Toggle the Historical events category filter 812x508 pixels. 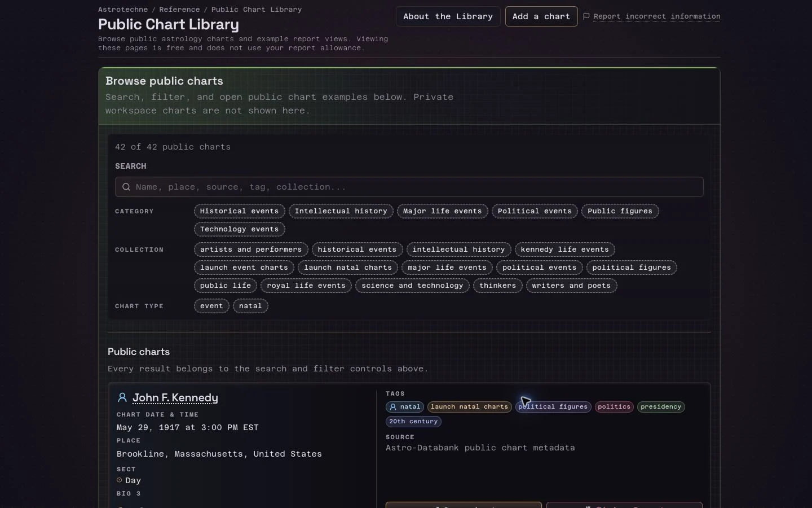click(240, 211)
